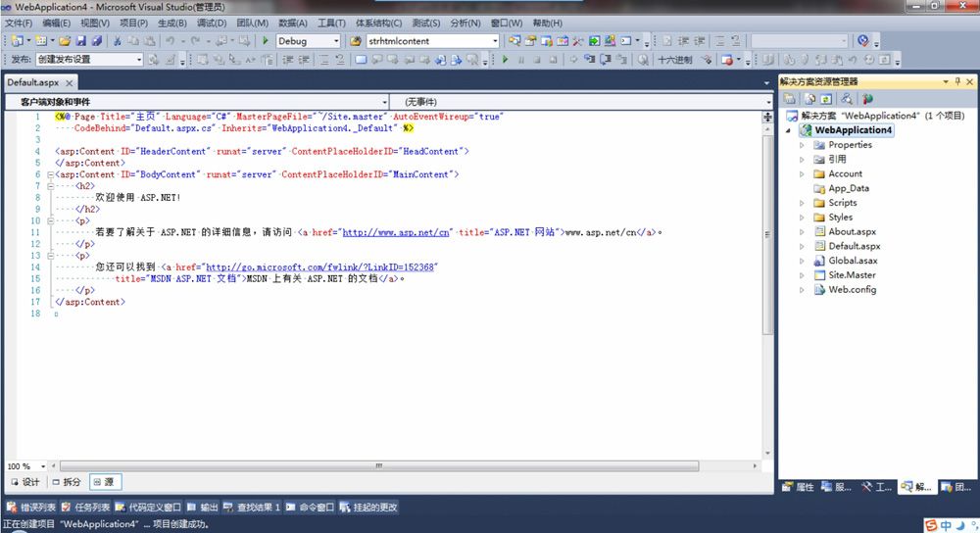Image resolution: width=980 pixels, height=533 pixels.
Task: Close the Default.aspx tab with its X
Action: [x=70, y=82]
